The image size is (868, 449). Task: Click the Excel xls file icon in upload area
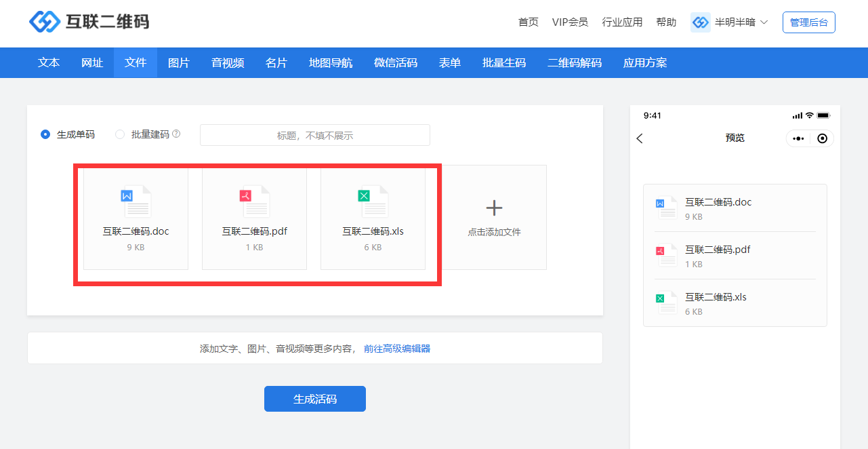(x=373, y=201)
